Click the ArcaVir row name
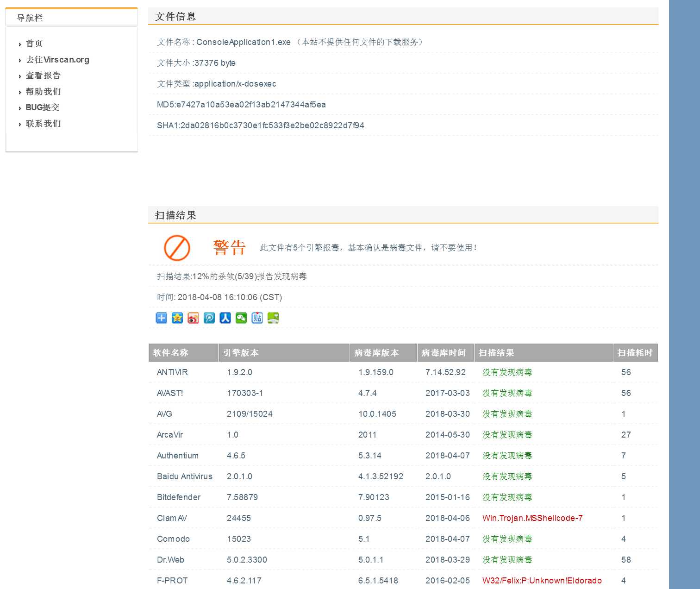This screenshot has height=589, width=700. 170,435
